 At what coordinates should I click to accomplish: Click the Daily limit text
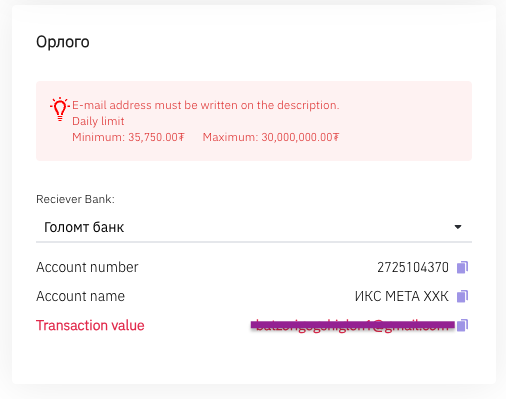pos(98,121)
